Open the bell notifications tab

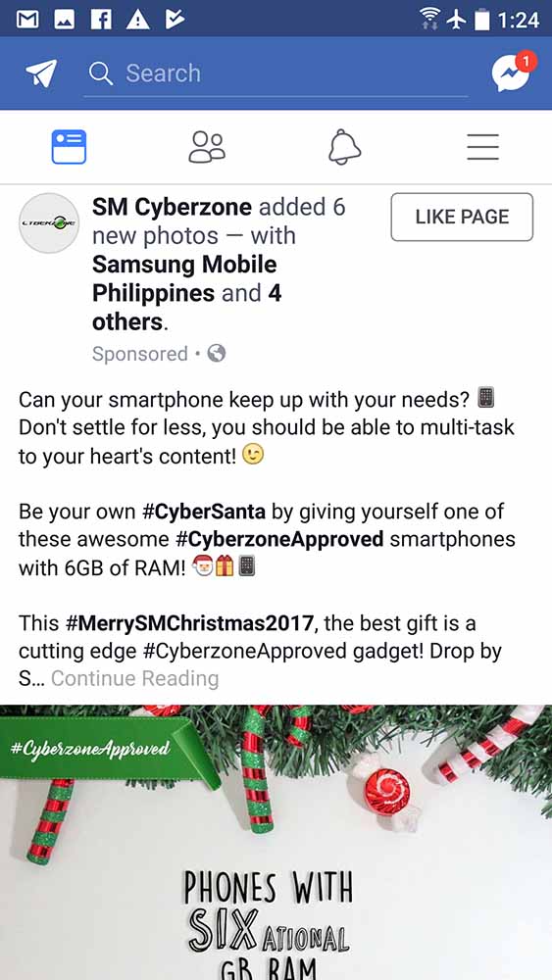pyautogui.click(x=344, y=147)
